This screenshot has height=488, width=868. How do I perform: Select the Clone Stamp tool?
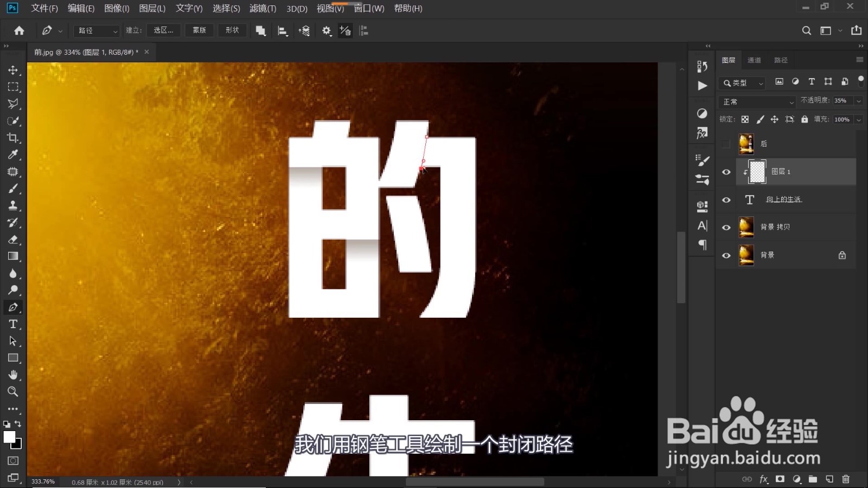pos(13,206)
